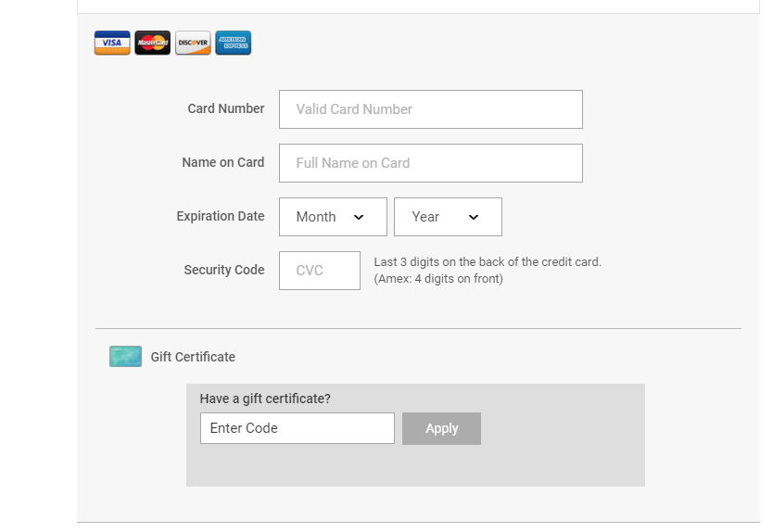The image size is (773, 532).
Task: Click into the CVC security code field
Action: [319, 271]
